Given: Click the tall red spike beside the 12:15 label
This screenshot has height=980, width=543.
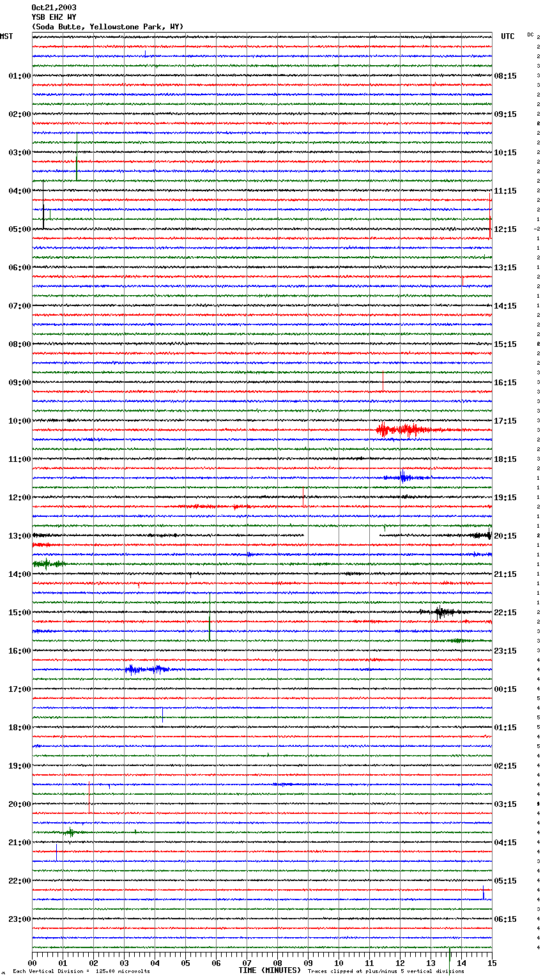Looking at the screenshot, I should coord(490,215).
